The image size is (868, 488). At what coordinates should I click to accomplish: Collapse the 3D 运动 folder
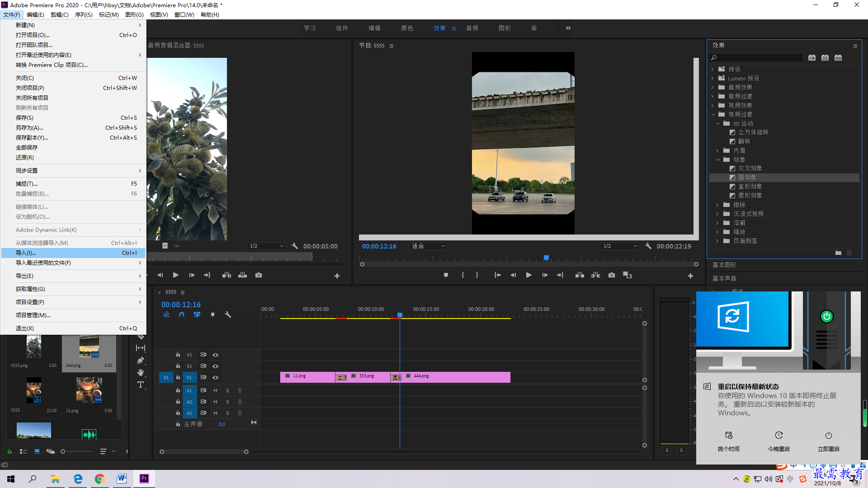[x=718, y=123]
